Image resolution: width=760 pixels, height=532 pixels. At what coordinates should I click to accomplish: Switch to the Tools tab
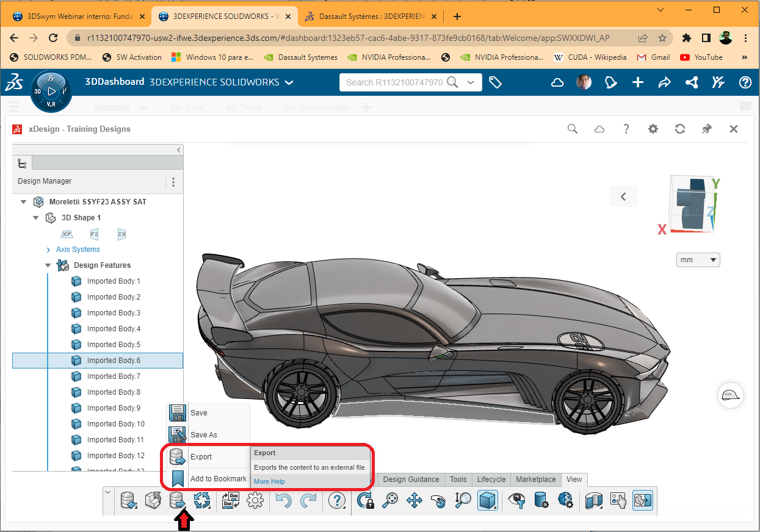click(x=458, y=480)
